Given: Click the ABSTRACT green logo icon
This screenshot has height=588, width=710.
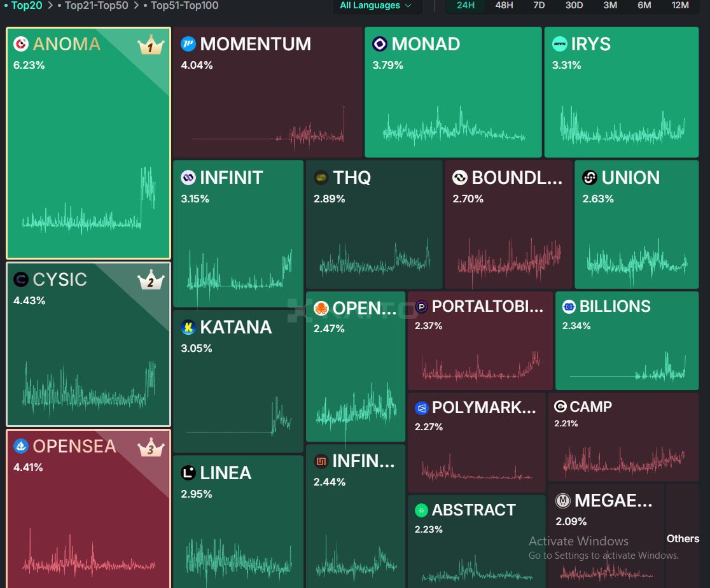Looking at the screenshot, I should click(x=421, y=510).
